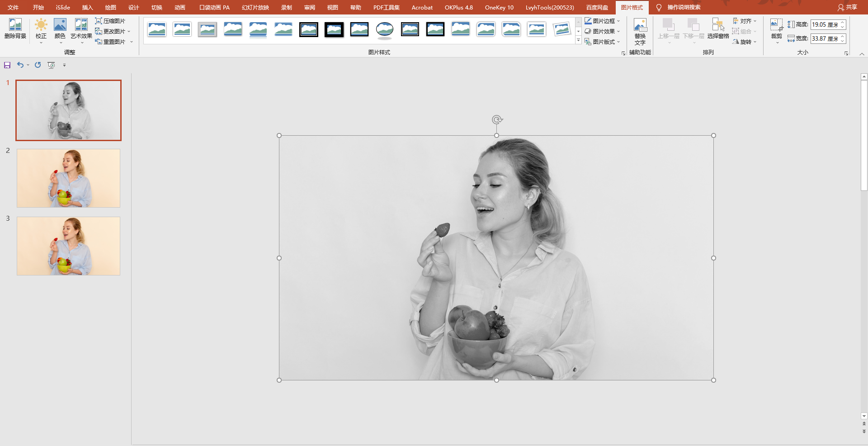Switch to the Insert (插入) tab

[x=87, y=7]
